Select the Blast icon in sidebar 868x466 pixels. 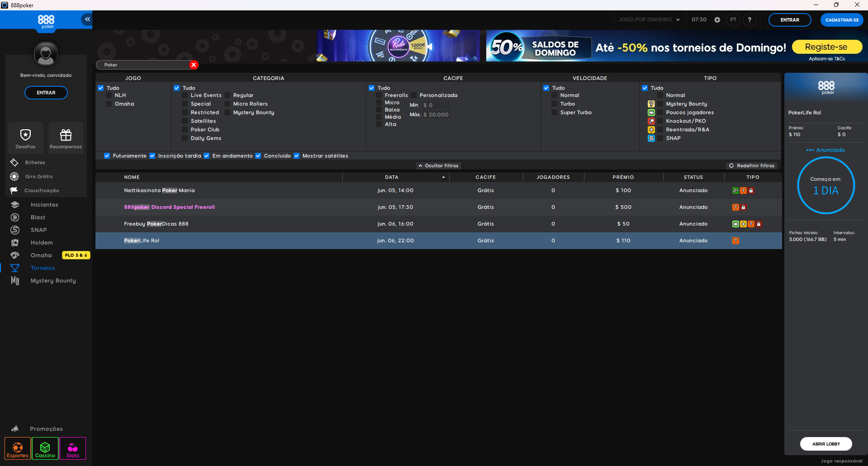(15, 217)
